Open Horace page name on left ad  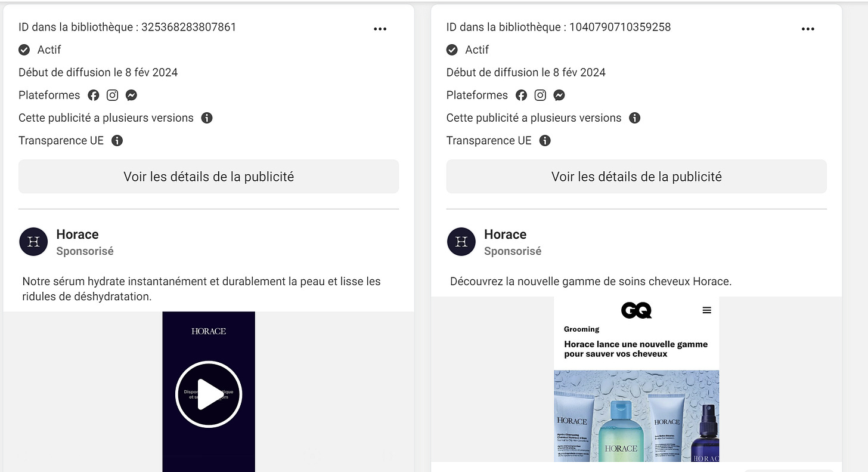tap(77, 235)
